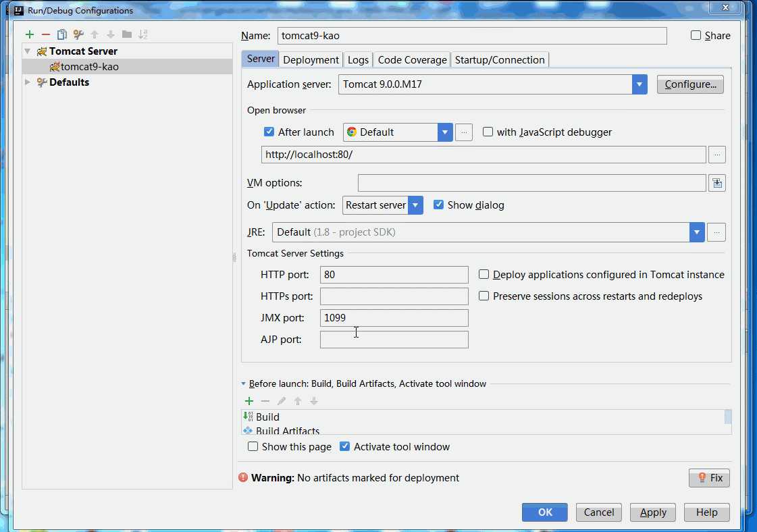Click the Fix button
Image resolution: width=757 pixels, height=532 pixels.
[x=709, y=478]
